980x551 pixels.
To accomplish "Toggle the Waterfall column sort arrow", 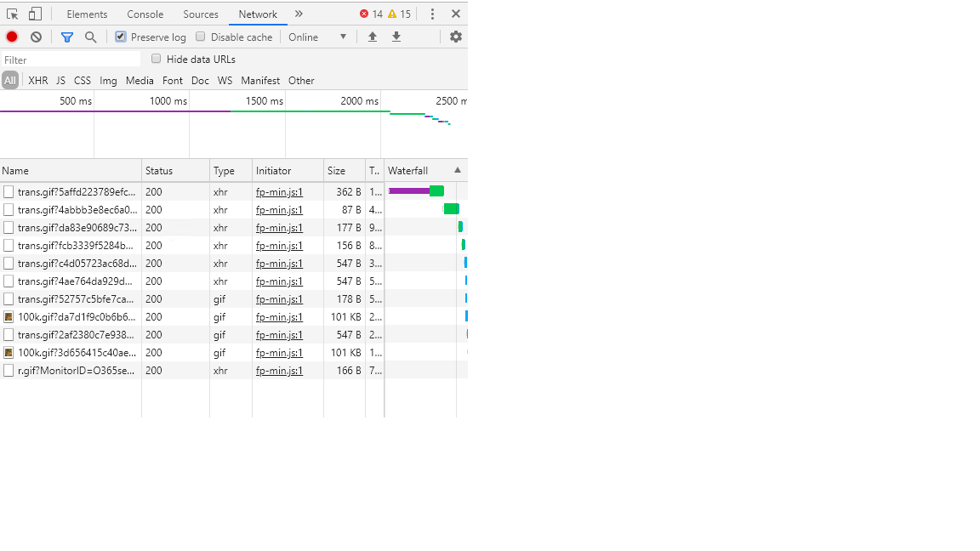I will 458,170.
